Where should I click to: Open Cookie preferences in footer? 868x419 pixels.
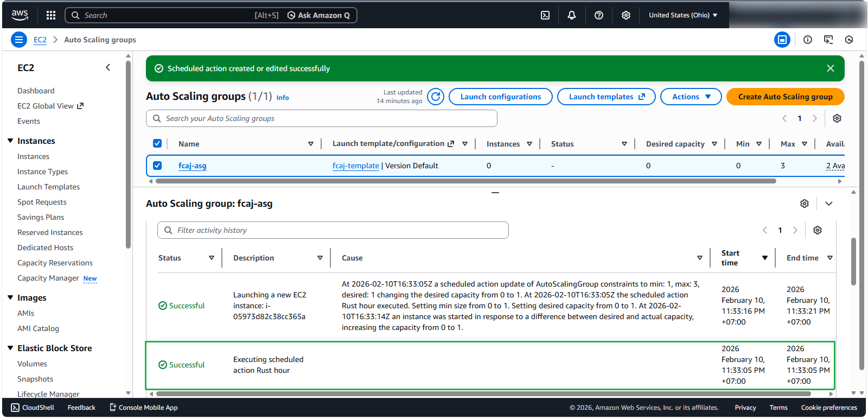[829, 408]
